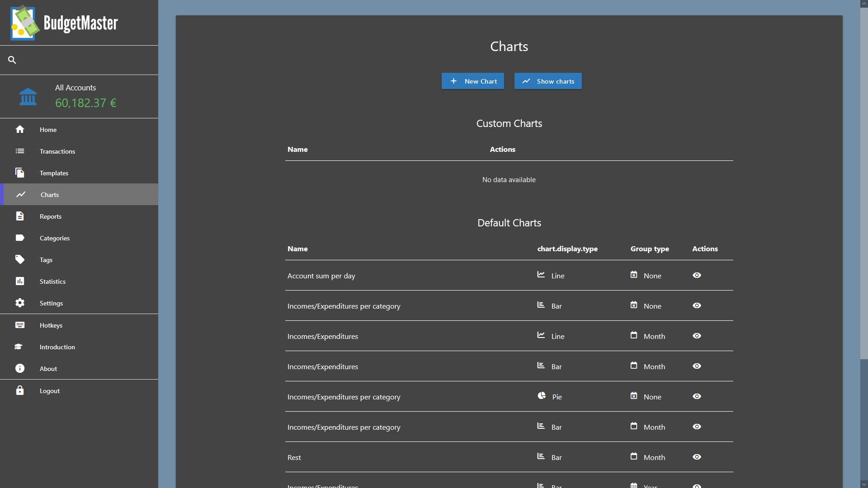
Task: Click the Statistics bar chart icon
Action: pos(20,281)
